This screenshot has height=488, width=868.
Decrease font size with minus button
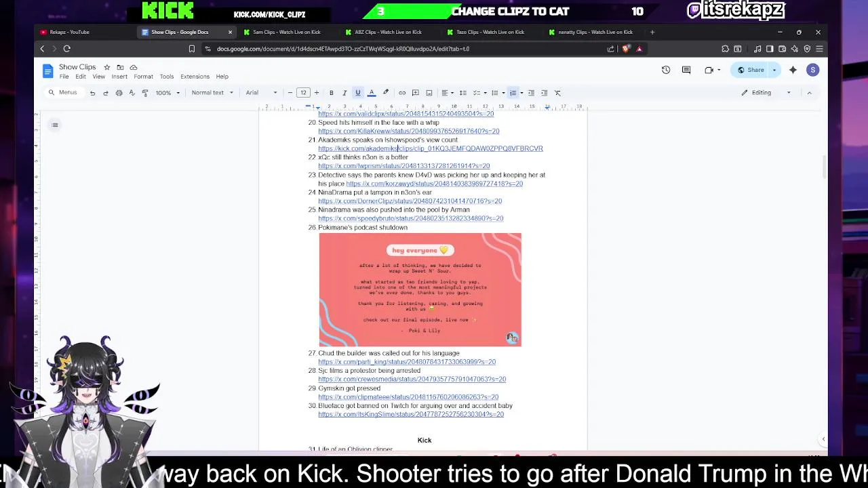[x=290, y=93]
